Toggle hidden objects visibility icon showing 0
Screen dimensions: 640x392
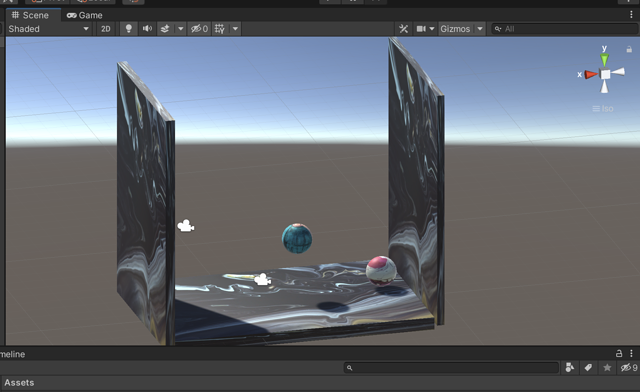click(x=199, y=29)
